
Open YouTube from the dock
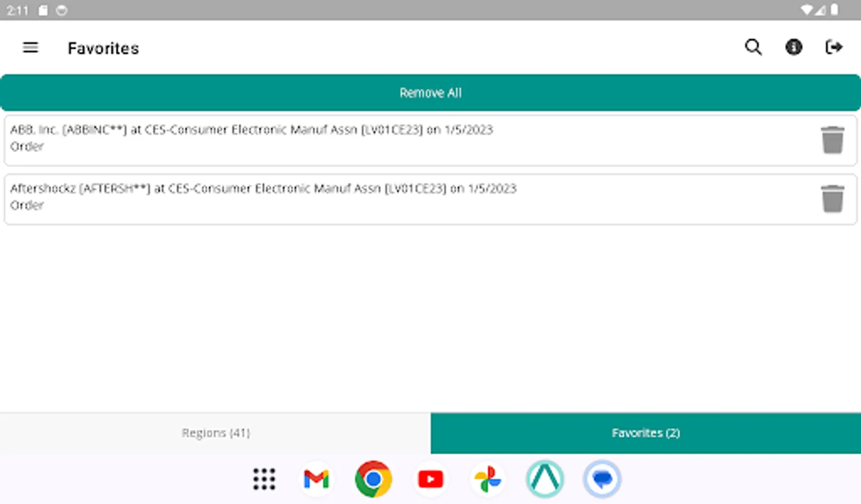(x=430, y=479)
